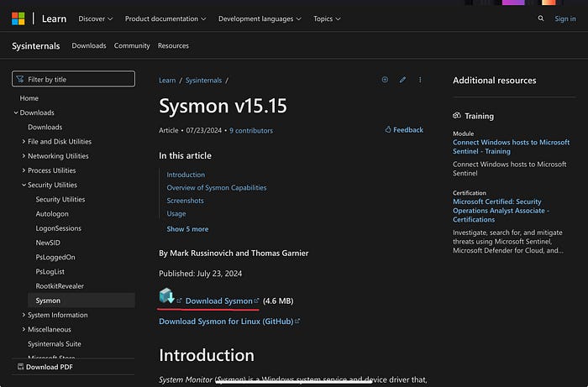Open the Development languages dropdown

pyautogui.click(x=260, y=18)
